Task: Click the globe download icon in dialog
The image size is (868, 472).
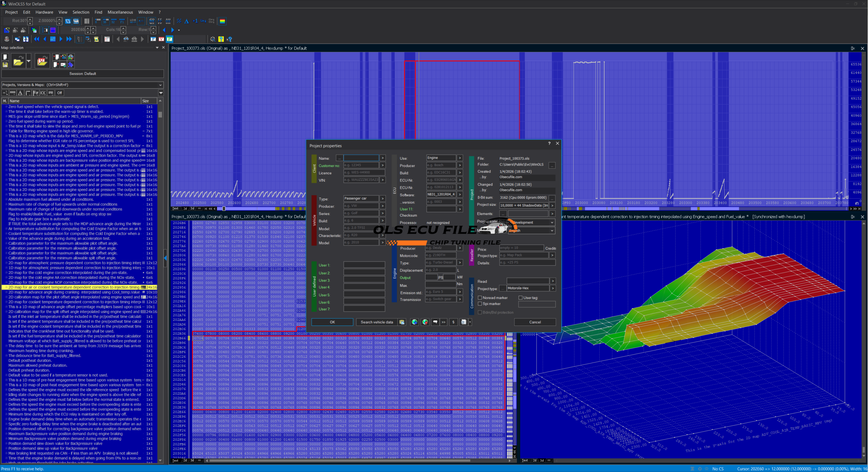Action: pos(414,322)
